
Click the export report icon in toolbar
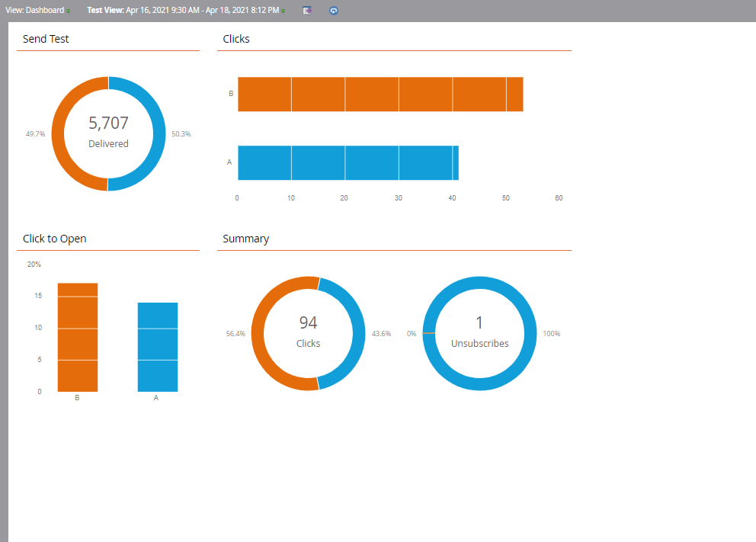coord(307,11)
